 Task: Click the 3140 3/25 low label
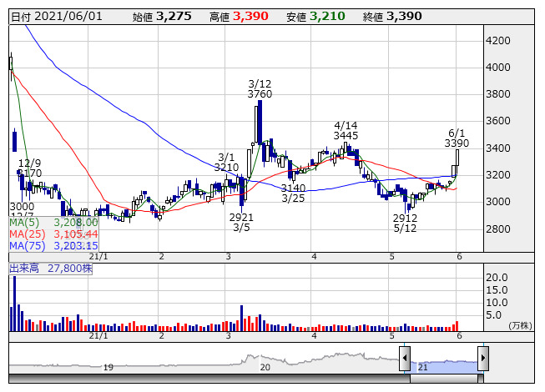coord(293,193)
